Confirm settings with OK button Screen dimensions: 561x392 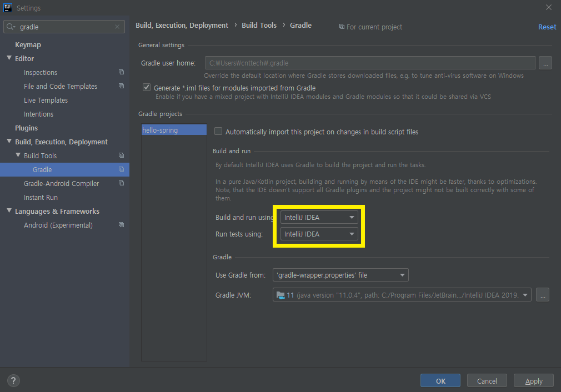[440, 381]
